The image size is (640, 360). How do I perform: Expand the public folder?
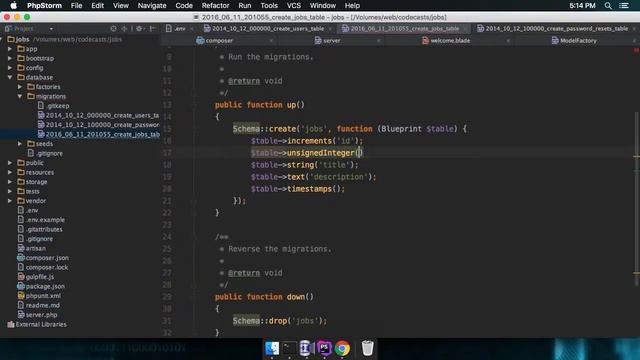click(10, 162)
